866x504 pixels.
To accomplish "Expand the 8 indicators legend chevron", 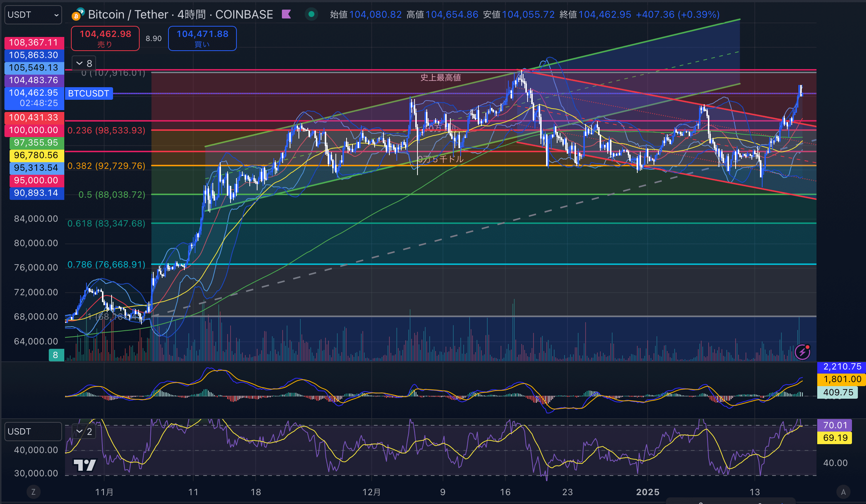I will click(x=84, y=64).
